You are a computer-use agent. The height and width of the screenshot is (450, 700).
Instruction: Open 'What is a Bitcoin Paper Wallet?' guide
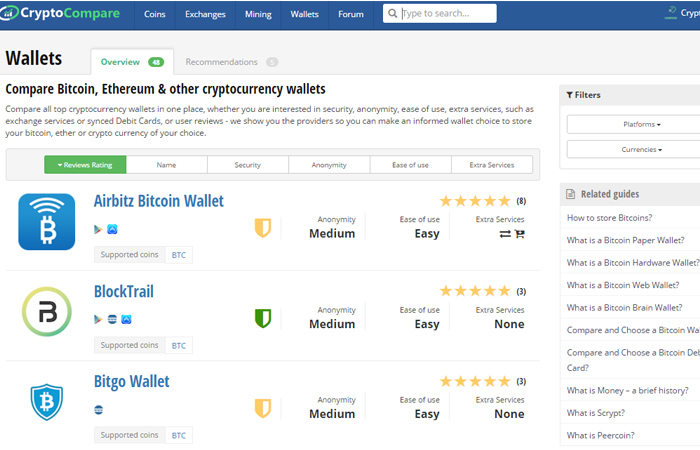pyautogui.click(x=625, y=240)
